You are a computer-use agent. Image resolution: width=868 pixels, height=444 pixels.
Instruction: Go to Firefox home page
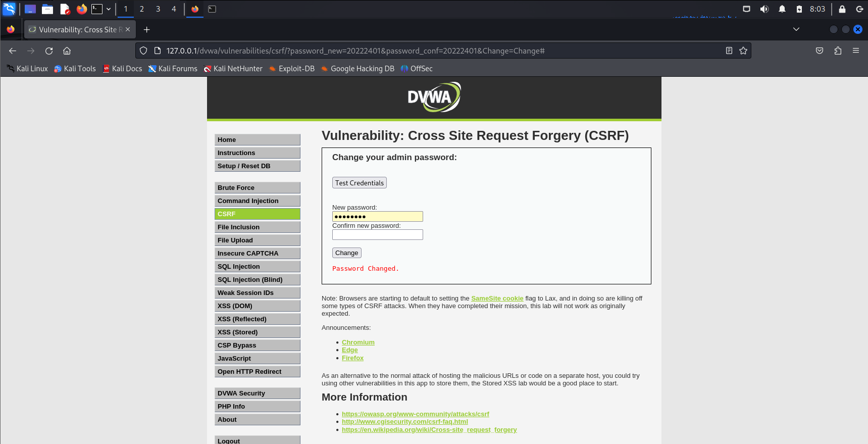pyautogui.click(x=67, y=51)
